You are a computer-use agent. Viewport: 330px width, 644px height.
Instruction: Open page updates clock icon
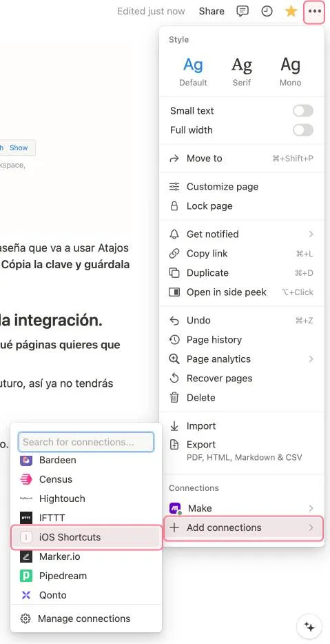pyautogui.click(x=267, y=11)
